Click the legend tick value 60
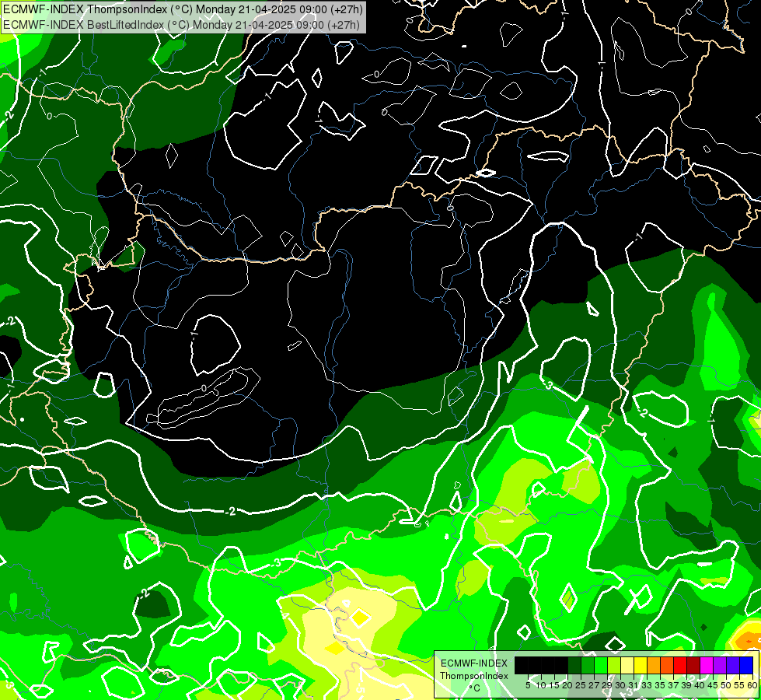761x700 pixels. pos(752,685)
